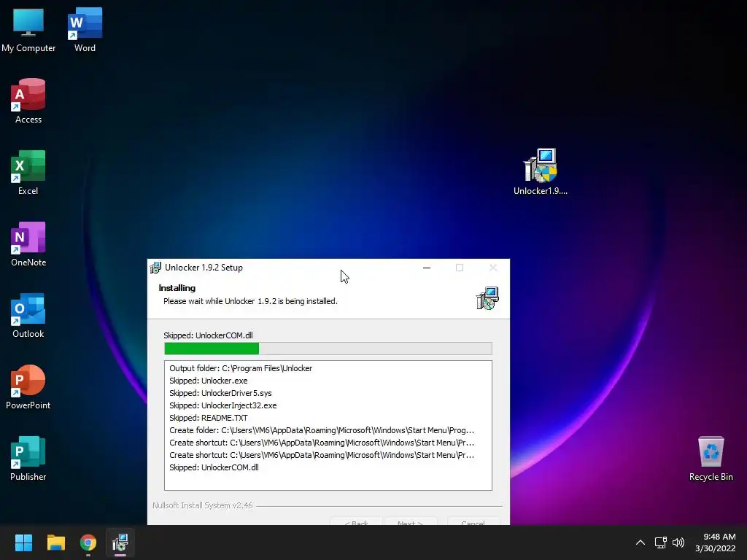Select the Outlook desktop shortcut
Viewport: 747px width, 560px height.
coord(28,315)
